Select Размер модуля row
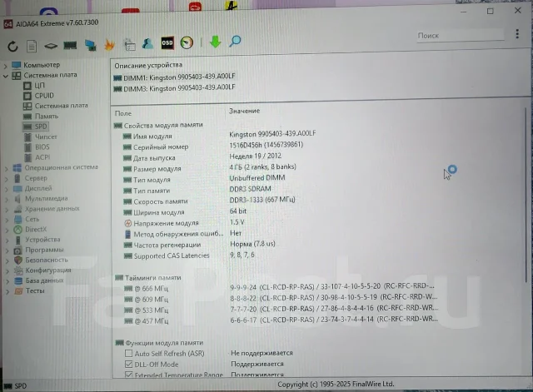 210,168
